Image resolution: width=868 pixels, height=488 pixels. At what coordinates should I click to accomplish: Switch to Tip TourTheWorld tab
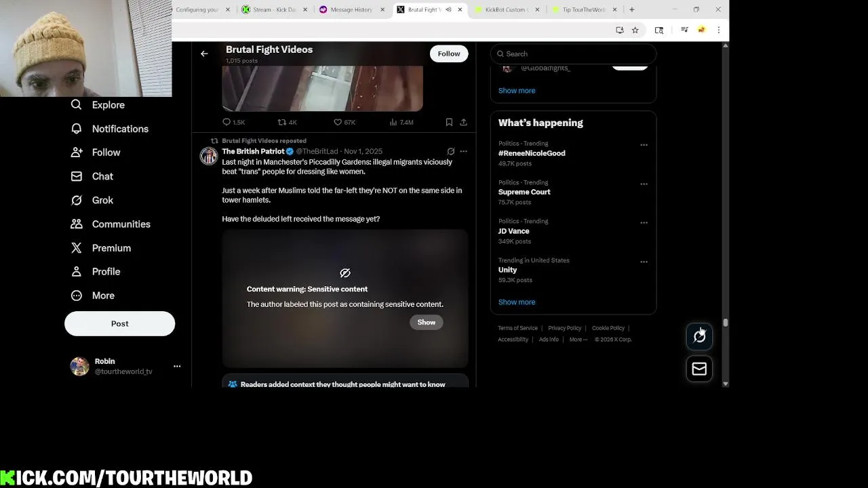click(x=583, y=9)
